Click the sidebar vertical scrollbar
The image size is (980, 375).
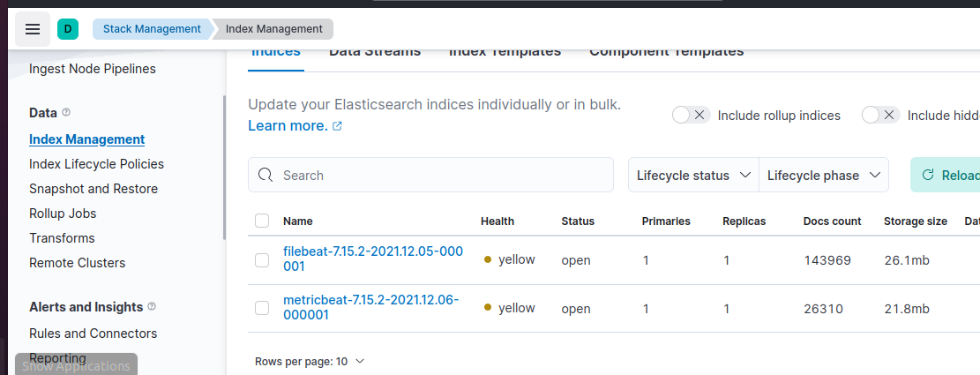[x=224, y=168]
